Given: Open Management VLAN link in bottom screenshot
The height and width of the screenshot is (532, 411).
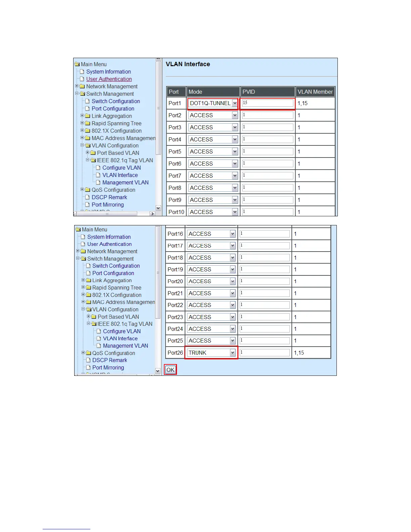Looking at the screenshot, I should pos(126,346).
